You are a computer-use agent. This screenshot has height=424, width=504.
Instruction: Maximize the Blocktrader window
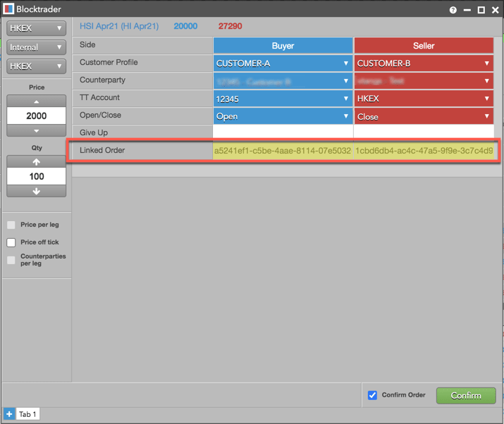(481, 10)
